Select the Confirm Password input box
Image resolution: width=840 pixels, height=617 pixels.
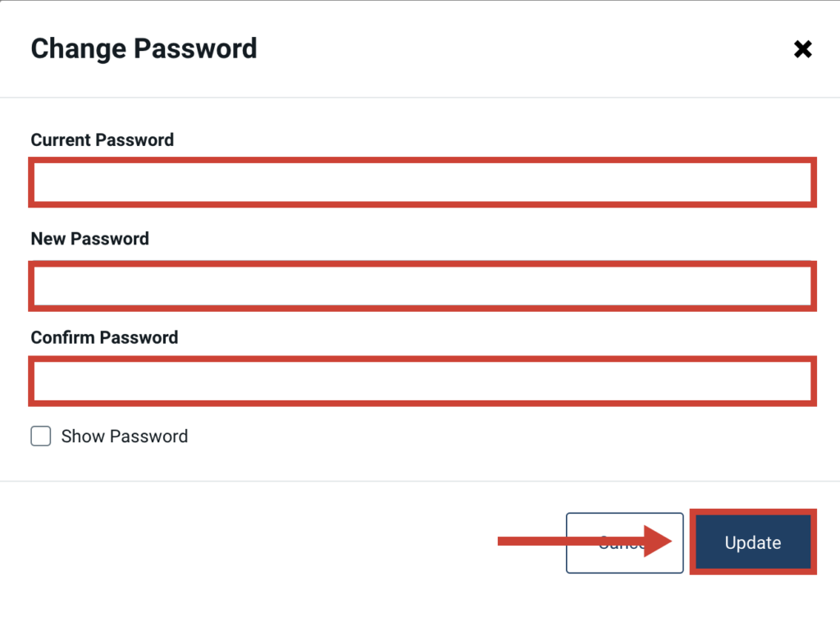(422, 381)
